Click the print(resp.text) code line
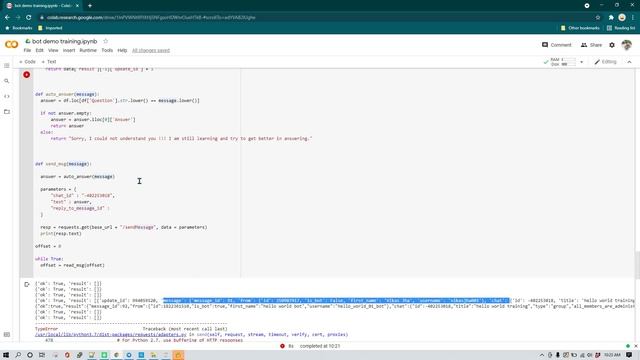 click(61, 233)
